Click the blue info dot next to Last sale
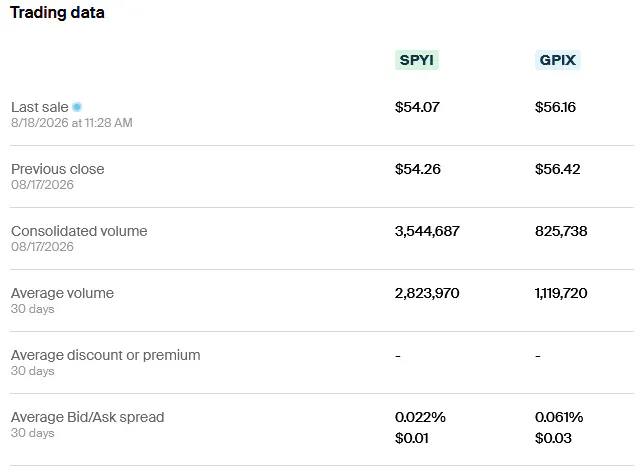Viewport: 640px width, 472px height. tap(77, 107)
